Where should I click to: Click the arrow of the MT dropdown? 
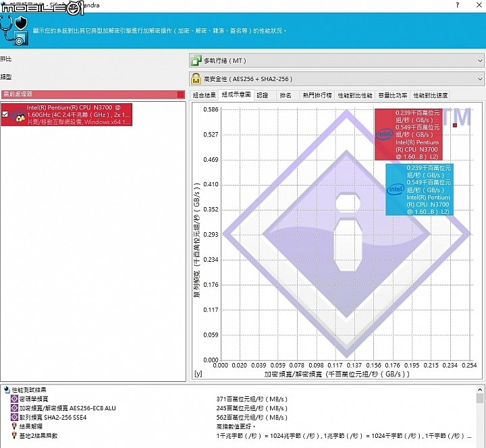click(480, 61)
